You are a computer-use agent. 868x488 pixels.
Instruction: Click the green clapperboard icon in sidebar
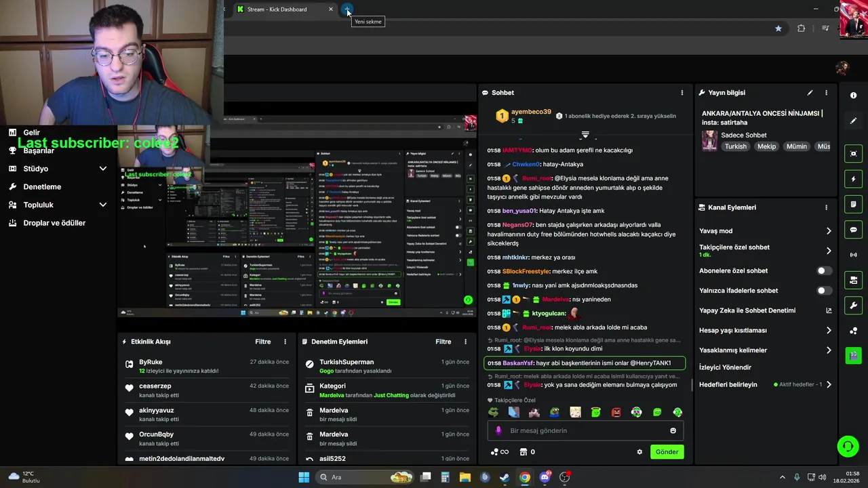pyautogui.click(x=853, y=354)
